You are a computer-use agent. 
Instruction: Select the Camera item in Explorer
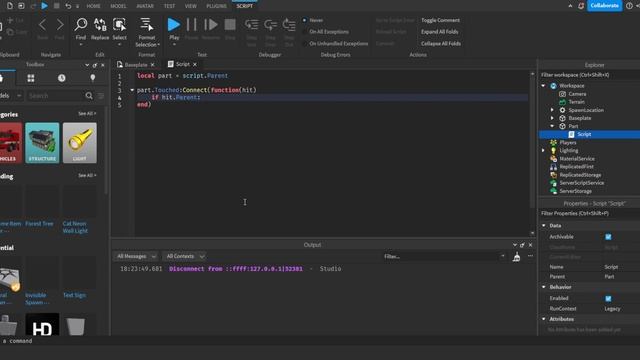coord(577,94)
